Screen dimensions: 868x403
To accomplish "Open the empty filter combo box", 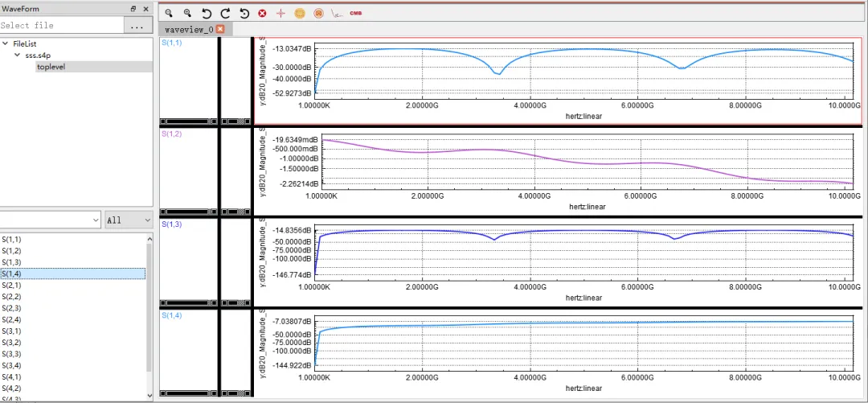I will (x=51, y=220).
